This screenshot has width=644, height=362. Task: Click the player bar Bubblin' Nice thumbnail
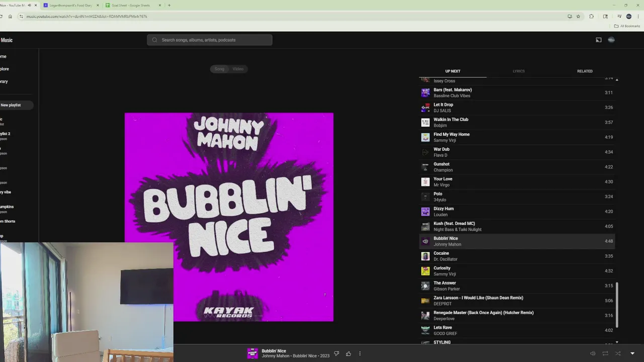[x=252, y=353]
